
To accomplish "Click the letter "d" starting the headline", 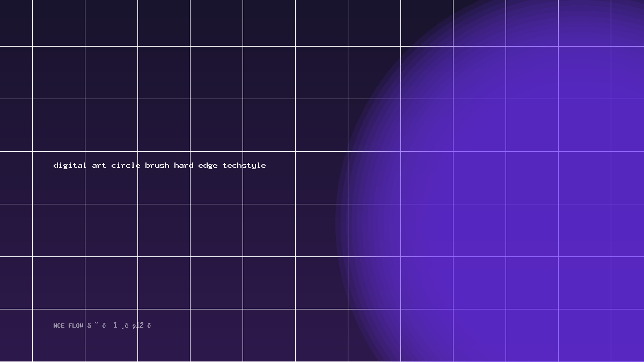I will (x=56, y=165).
